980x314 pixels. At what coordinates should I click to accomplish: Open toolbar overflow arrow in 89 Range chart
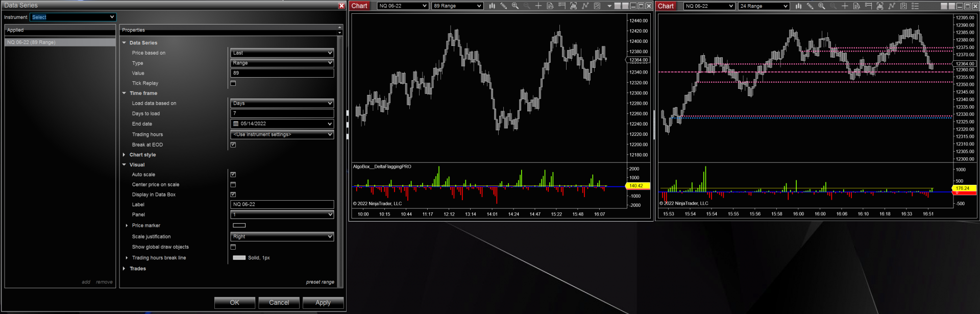(609, 6)
